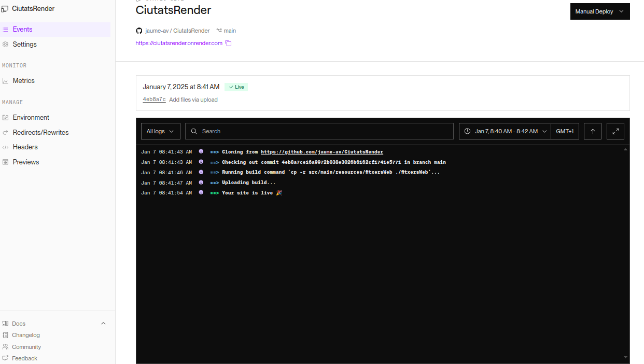Click into the log Search field

click(x=319, y=131)
